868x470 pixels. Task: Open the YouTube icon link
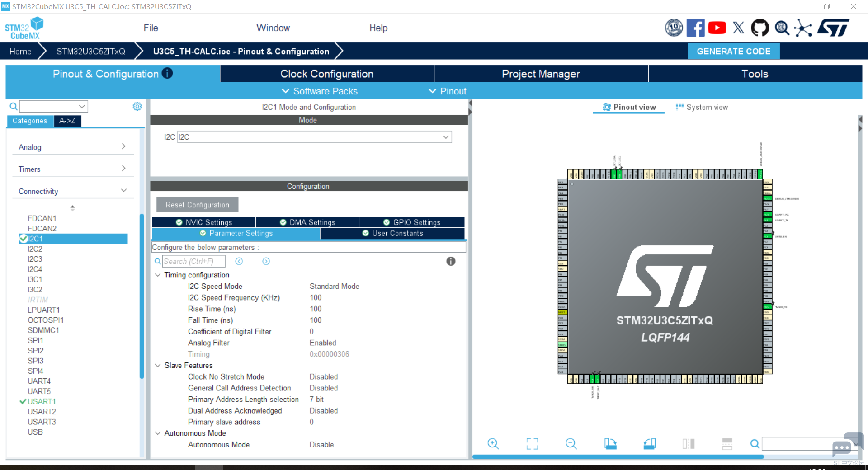pos(717,28)
